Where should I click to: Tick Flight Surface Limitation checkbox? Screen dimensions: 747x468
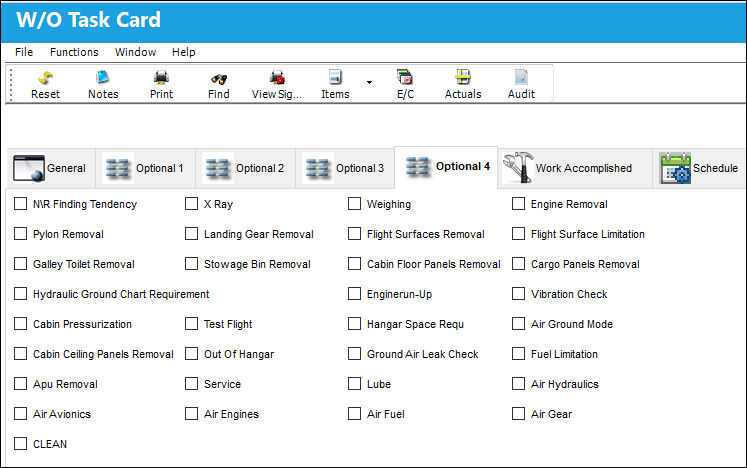click(x=518, y=234)
